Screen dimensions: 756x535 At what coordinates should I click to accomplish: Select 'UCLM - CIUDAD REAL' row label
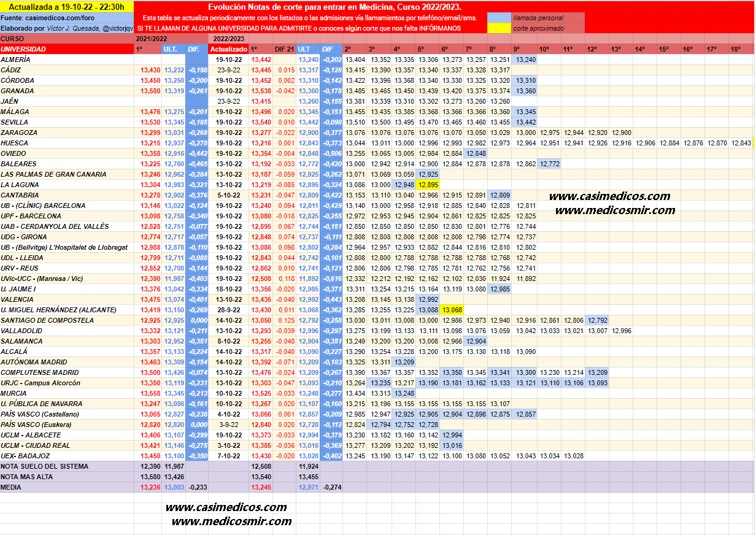(x=67, y=445)
